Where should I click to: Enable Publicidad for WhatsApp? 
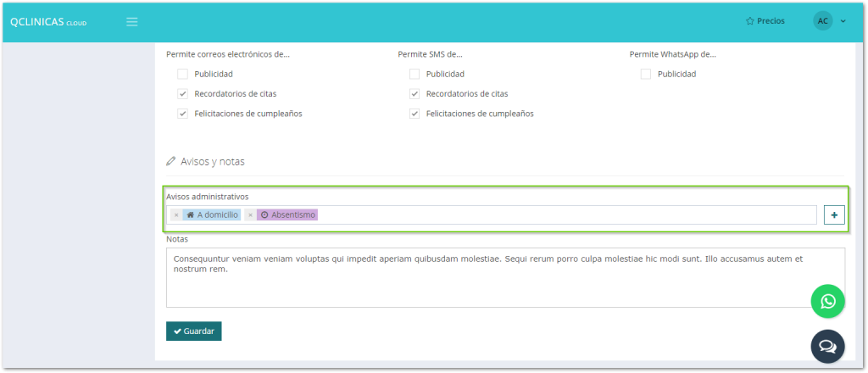(646, 74)
